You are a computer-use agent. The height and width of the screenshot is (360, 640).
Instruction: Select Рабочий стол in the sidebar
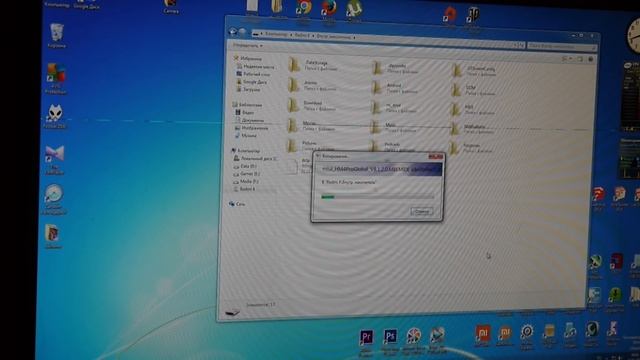[253, 74]
